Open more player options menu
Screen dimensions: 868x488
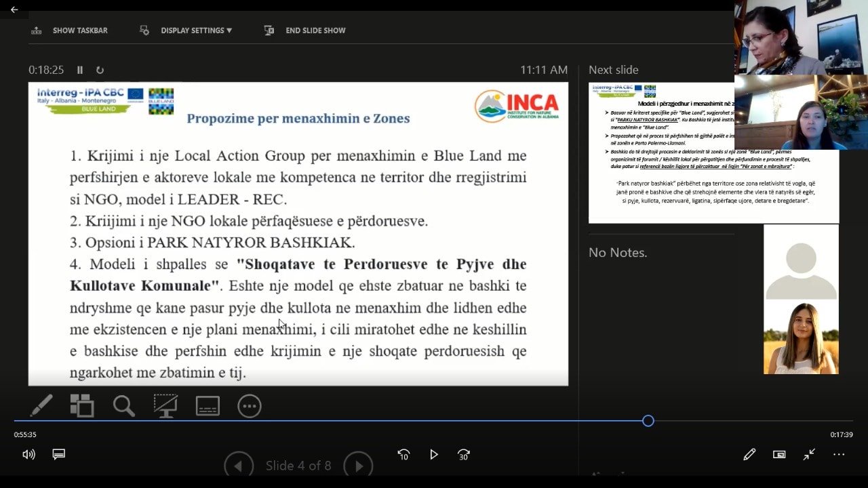pos(839,455)
